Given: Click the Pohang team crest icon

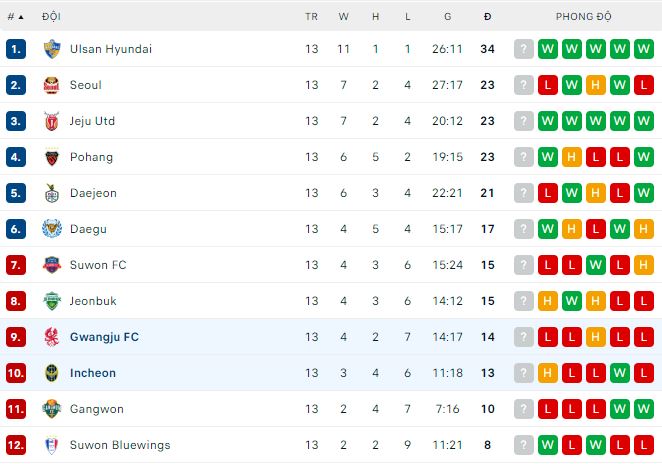Looking at the screenshot, I should point(52,157).
